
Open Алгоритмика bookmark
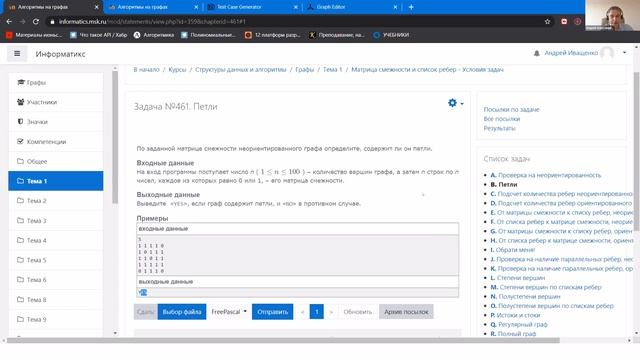tap(154, 35)
